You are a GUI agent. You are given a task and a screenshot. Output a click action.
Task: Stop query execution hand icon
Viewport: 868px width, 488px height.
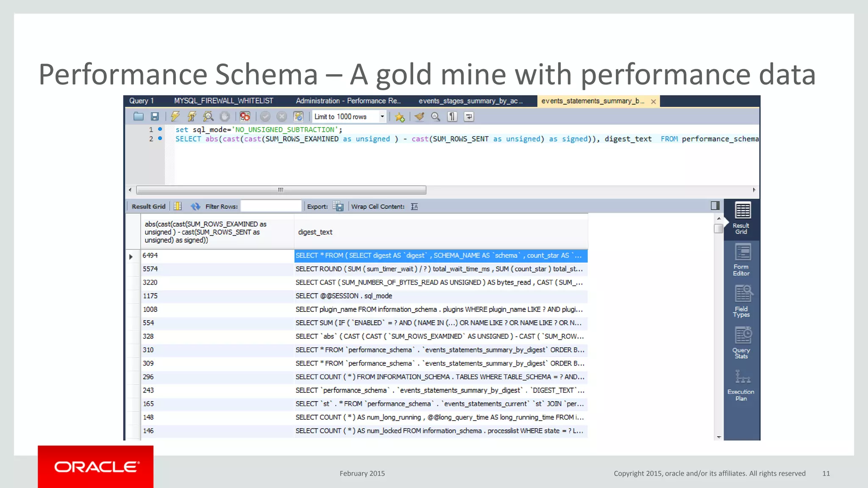(225, 116)
